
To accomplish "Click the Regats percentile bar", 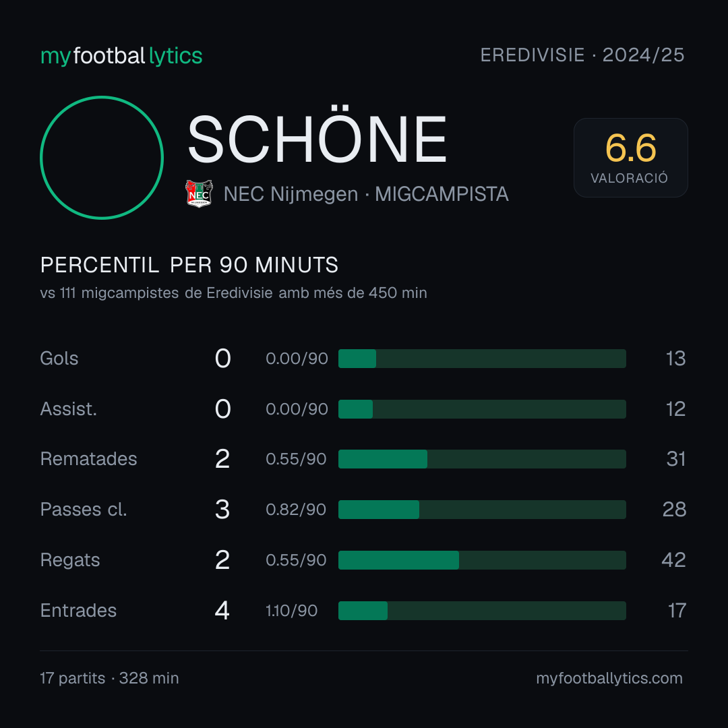I will [482, 560].
